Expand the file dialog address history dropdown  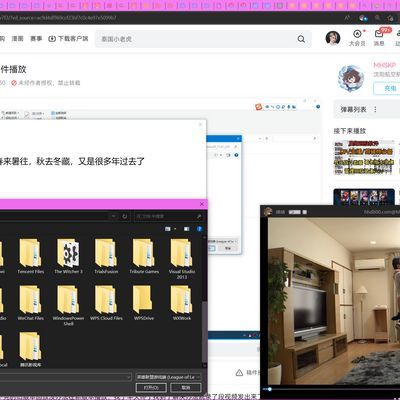pyautogui.click(x=114, y=216)
